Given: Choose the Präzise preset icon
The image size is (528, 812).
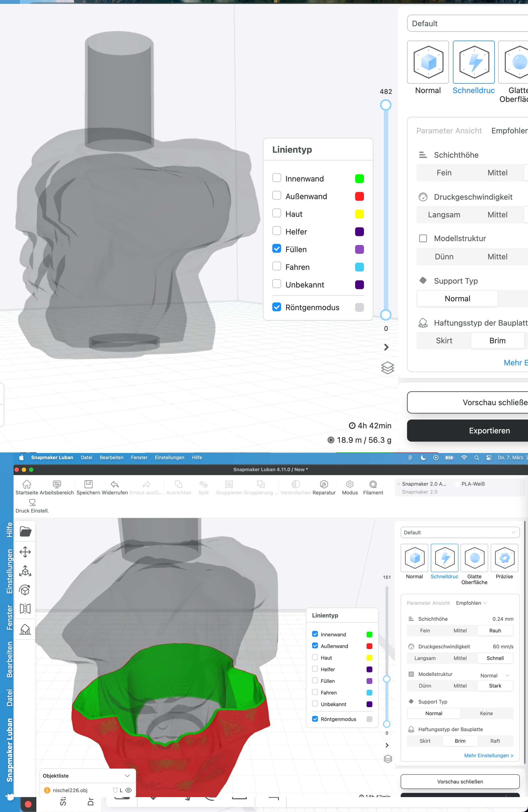Looking at the screenshot, I should [505, 558].
